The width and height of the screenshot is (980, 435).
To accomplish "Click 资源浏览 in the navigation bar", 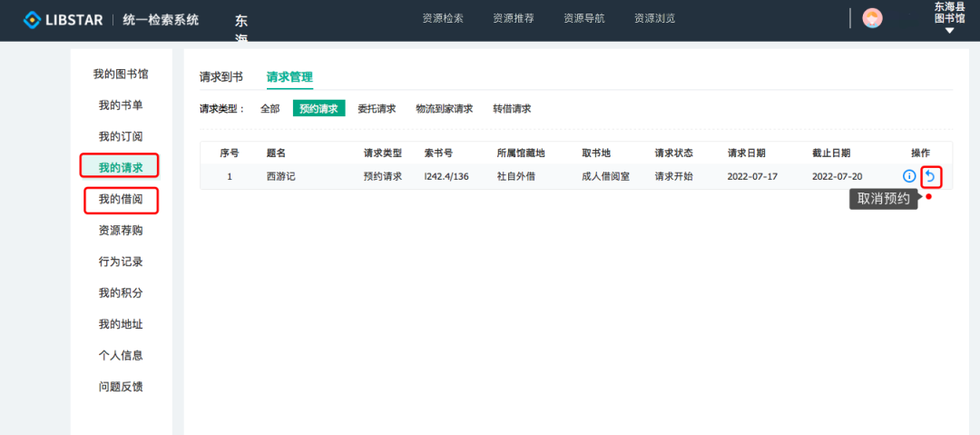I will pos(654,18).
